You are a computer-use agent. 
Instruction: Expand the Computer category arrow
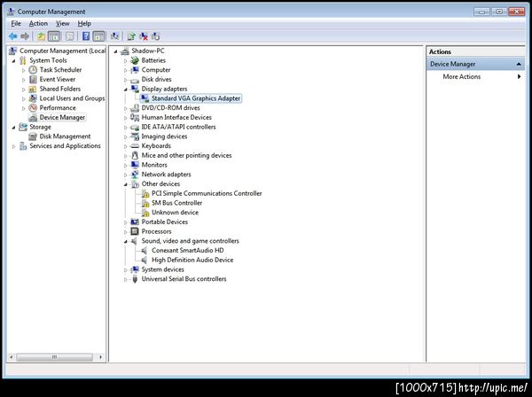coord(126,70)
